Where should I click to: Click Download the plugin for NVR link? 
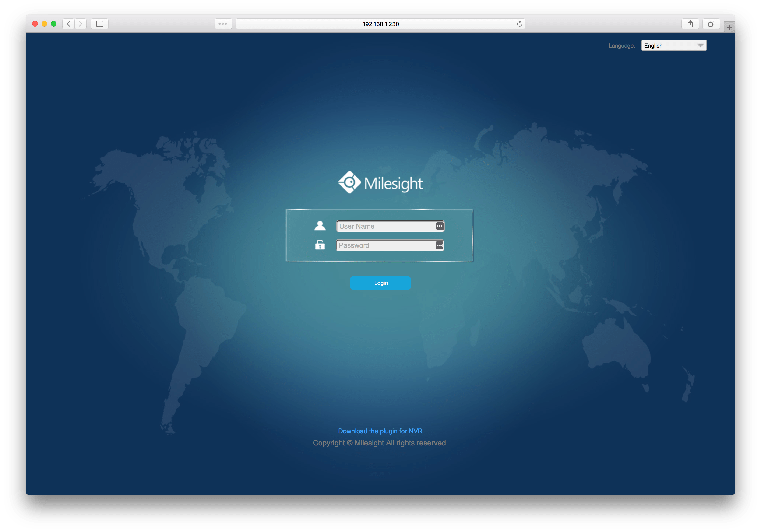[380, 431]
